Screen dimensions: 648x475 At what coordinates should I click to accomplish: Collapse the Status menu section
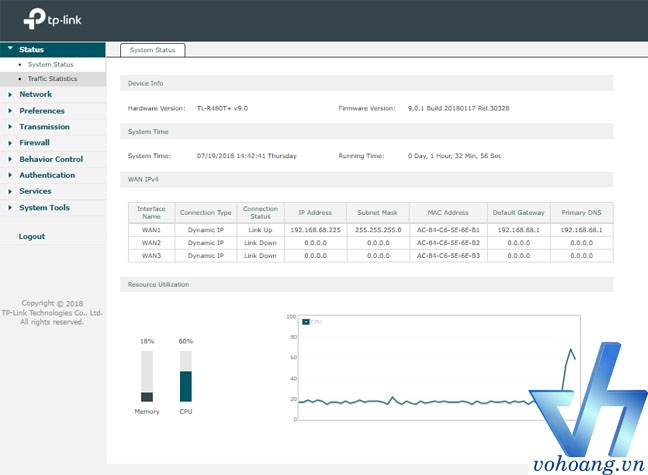click(31, 48)
